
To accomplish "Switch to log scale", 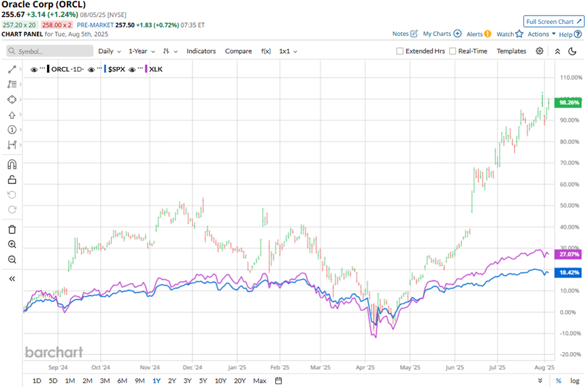I will (x=575, y=381).
